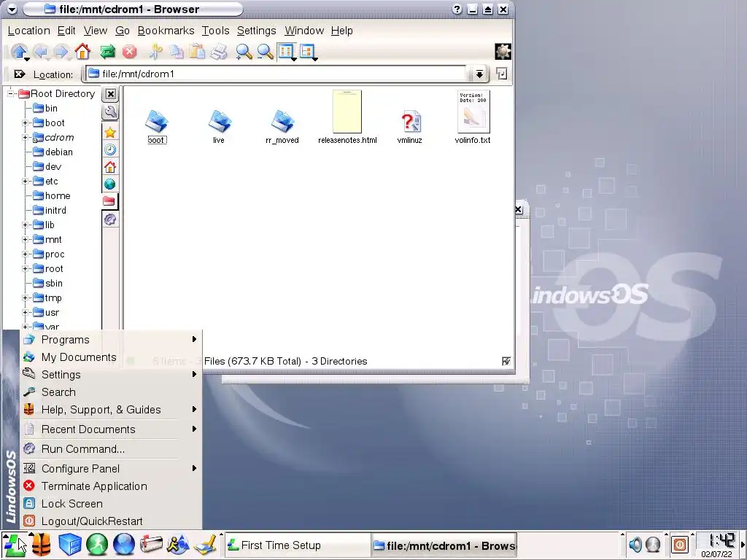Viewport: 747px width, 560px height.
Task: Open the History clock sidebar tab
Action: tap(111, 149)
